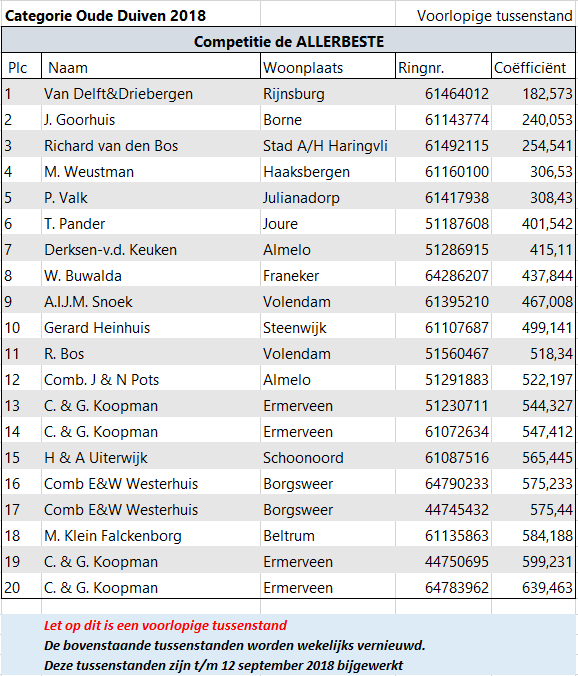Viewport: 578px width, 676px height.
Task: Click the H & A Uiterwijk cell
Action: point(151,457)
